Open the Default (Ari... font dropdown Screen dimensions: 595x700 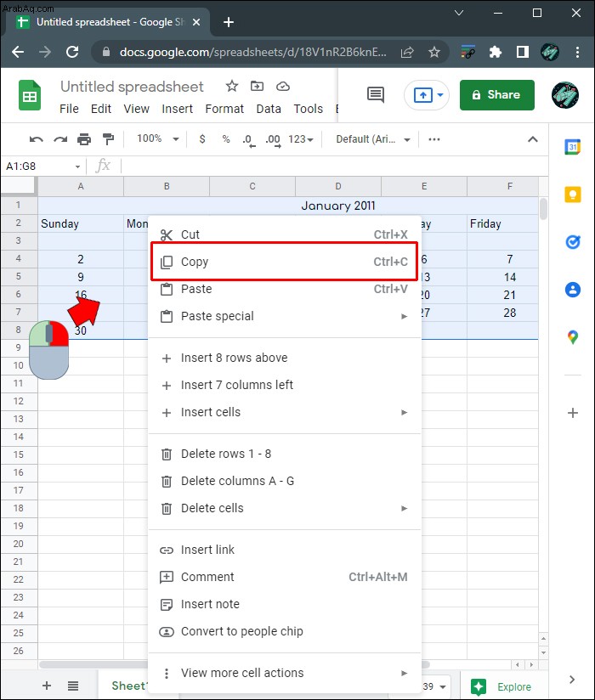pyautogui.click(x=373, y=139)
